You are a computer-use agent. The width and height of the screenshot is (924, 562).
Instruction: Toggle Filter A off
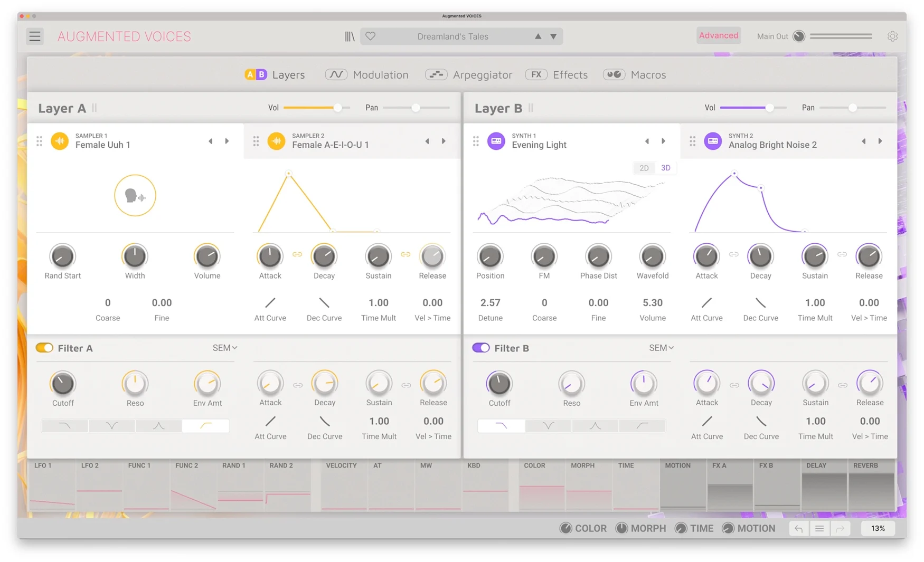tap(44, 348)
